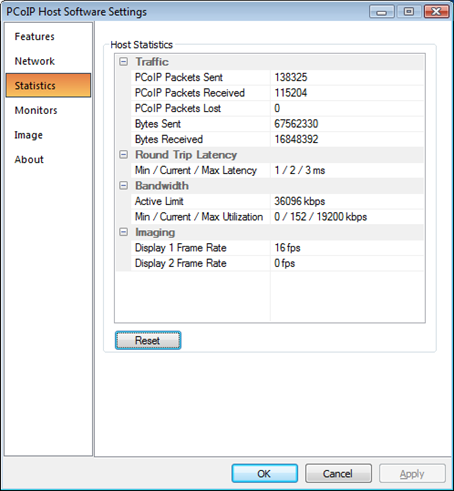The image size is (454, 491).
Task: Select the Statistics page
Action: [48, 85]
